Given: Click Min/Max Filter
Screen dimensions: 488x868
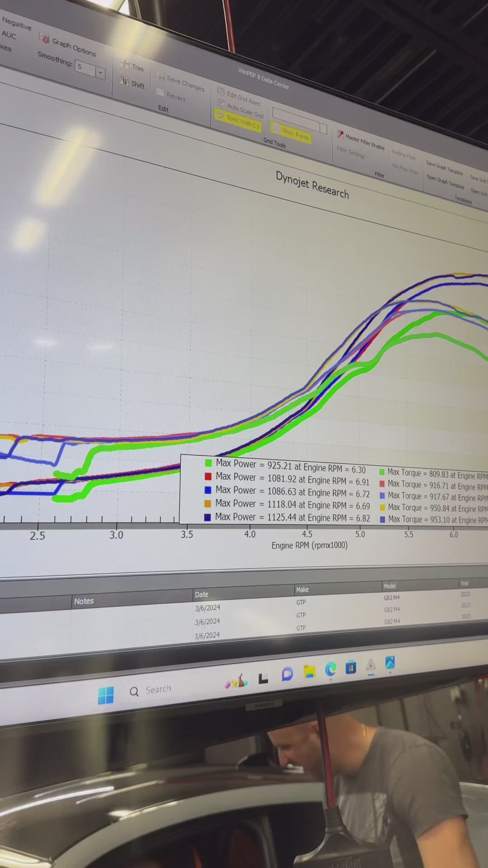Looking at the screenshot, I should pos(405,169).
